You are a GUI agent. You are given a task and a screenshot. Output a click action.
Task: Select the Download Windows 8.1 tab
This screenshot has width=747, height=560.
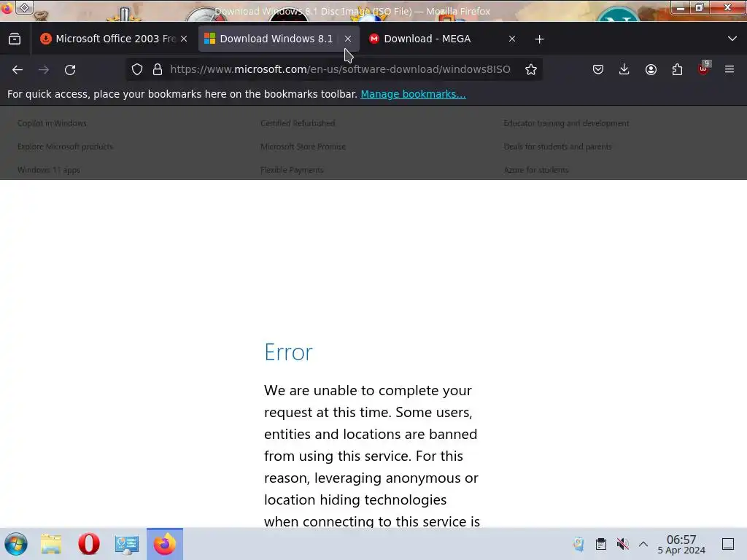click(x=279, y=39)
